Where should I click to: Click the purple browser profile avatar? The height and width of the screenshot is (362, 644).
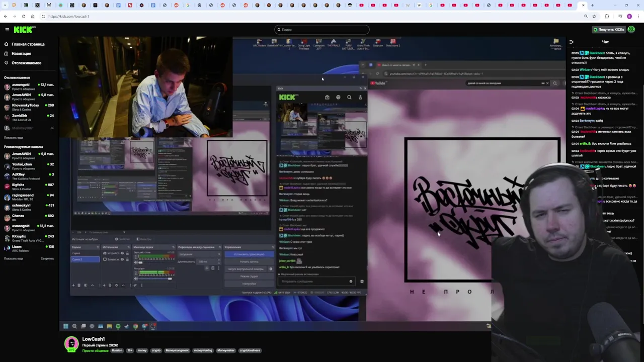pos(629,16)
